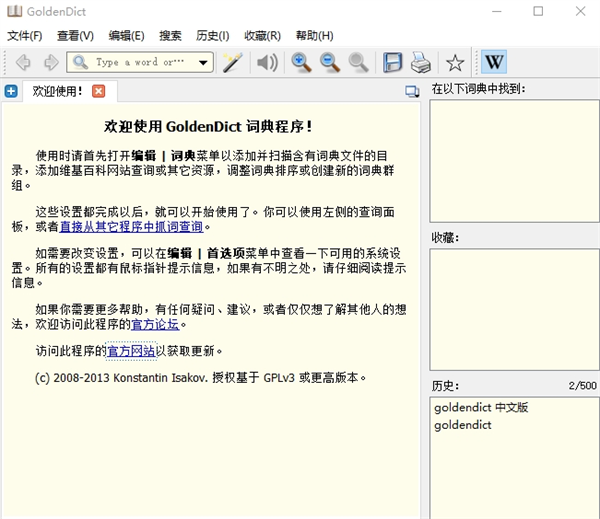
Task: Print the page with the printer icon
Action: [x=421, y=62]
